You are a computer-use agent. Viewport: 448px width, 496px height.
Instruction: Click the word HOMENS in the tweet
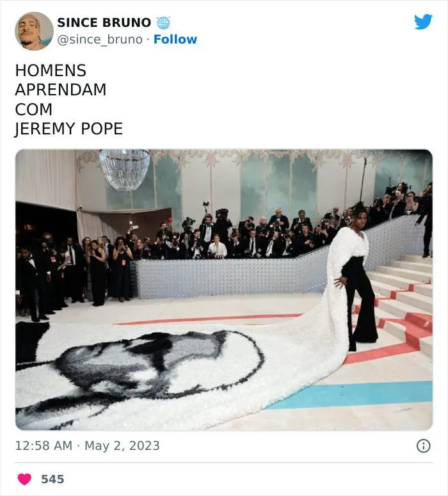tap(51, 70)
